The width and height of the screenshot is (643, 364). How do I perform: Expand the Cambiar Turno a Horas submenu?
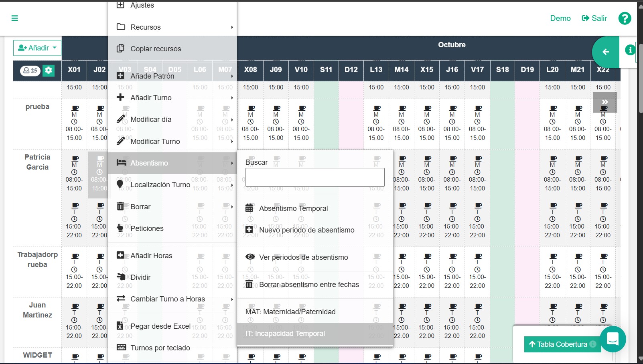tap(172, 299)
